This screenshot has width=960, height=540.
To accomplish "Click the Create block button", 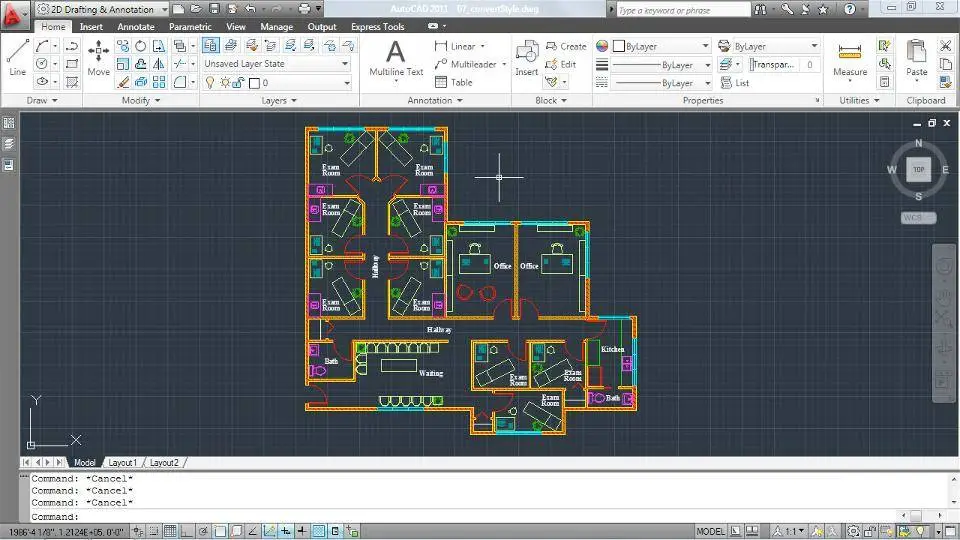I will [x=566, y=46].
